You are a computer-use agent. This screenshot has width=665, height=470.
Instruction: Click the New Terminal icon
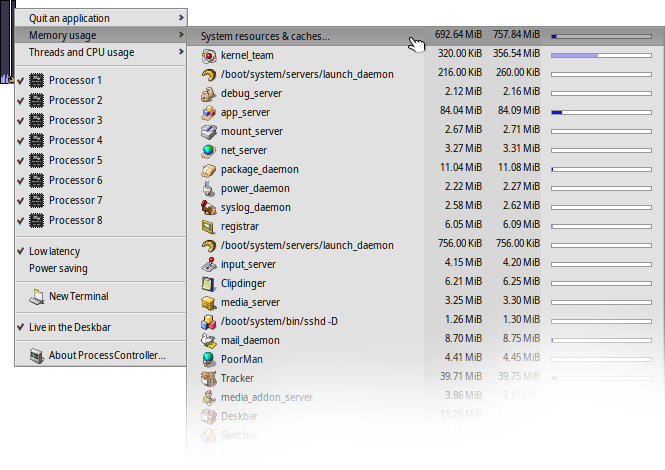pos(37,297)
